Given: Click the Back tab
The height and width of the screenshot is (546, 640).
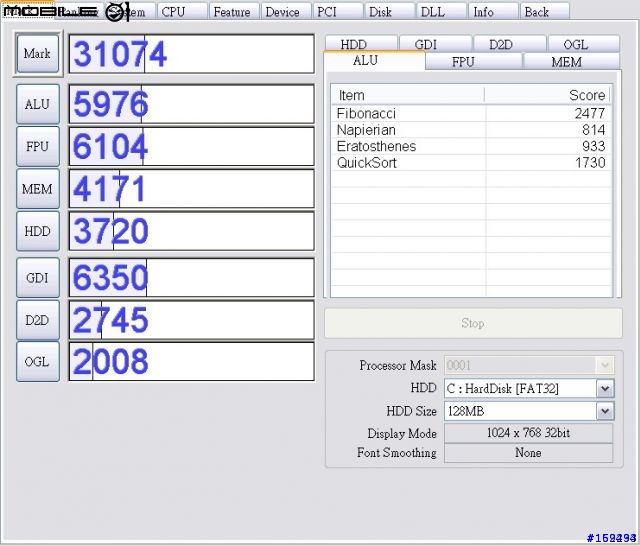Looking at the screenshot, I should (x=545, y=11).
